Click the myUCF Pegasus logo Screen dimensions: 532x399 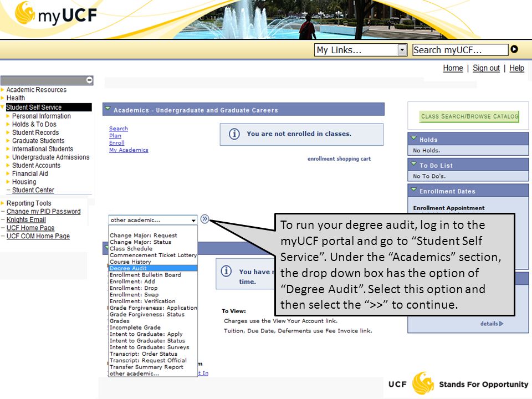[x=56, y=14]
